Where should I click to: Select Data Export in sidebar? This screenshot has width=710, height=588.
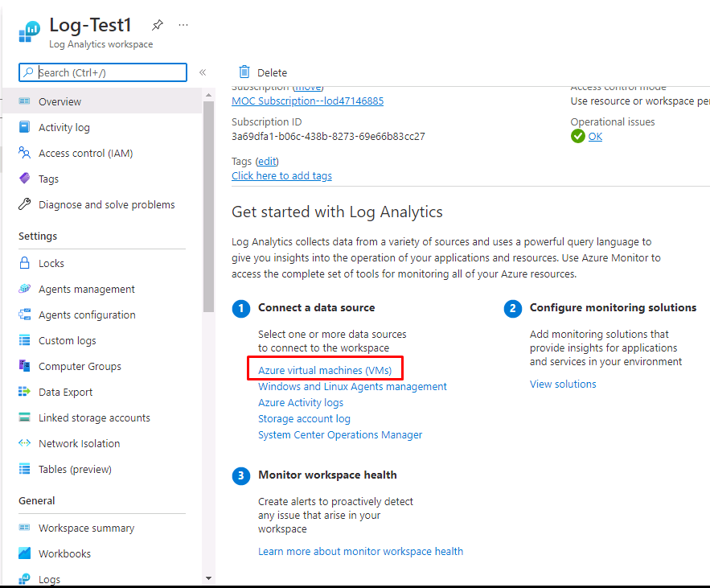[x=64, y=392]
